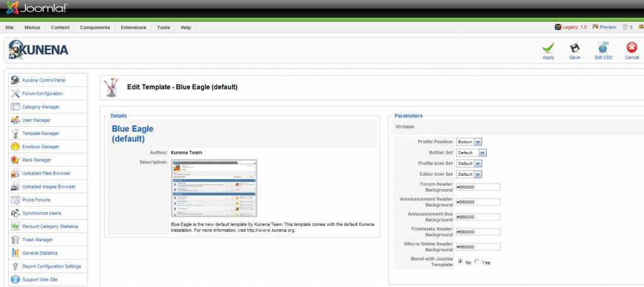Click the Blue Eagle template preview thumbnail
Screen dimensions: 644x287
click(x=214, y=188)
